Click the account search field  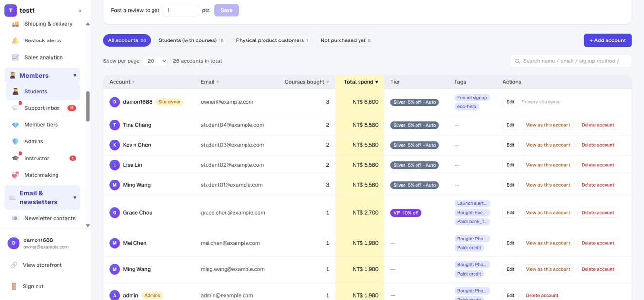click(571, 61)
